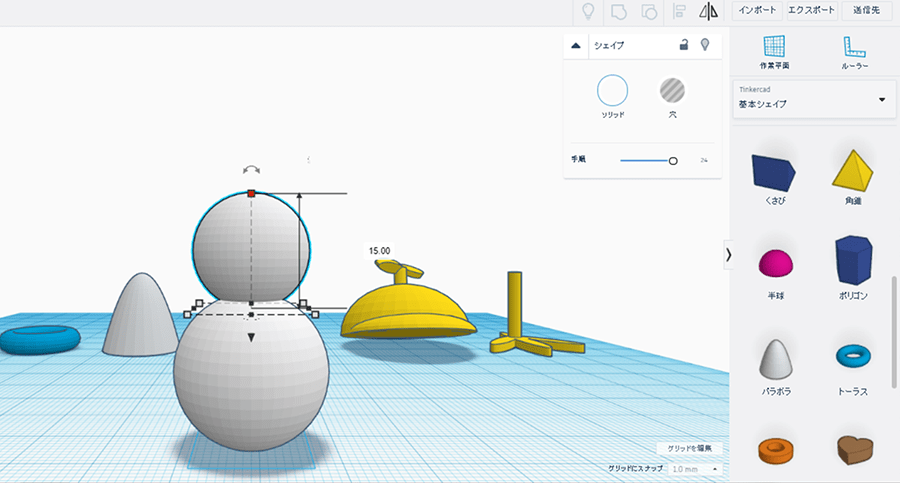Open the 基本シェイプ library dropdown

click(811, 99)
